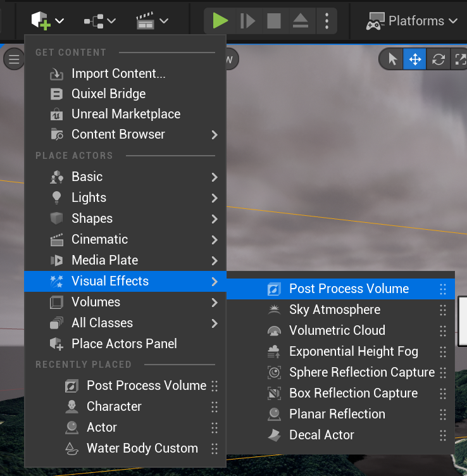
Task: Click the Unreal Marketplace bag icon
Action: (x=56, y=115)
